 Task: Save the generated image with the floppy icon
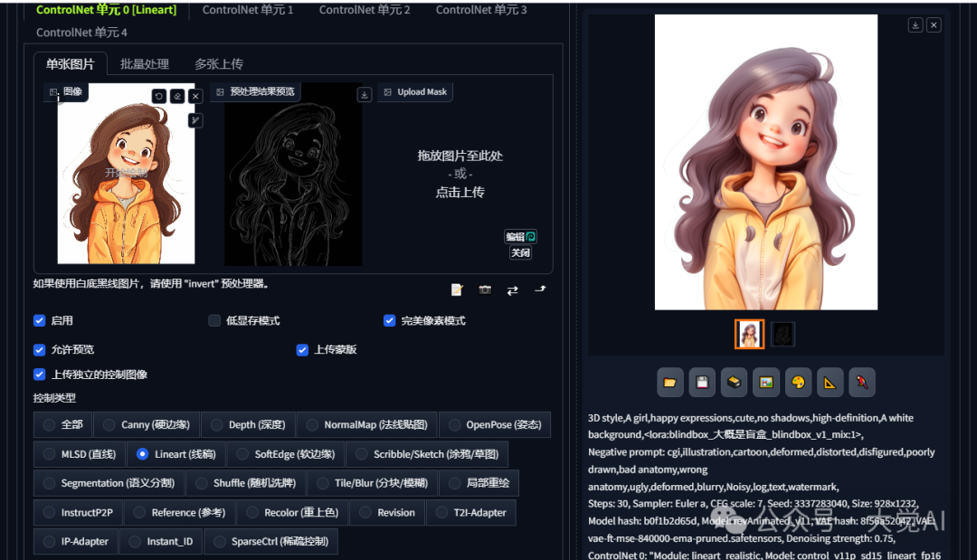point(702,382)
